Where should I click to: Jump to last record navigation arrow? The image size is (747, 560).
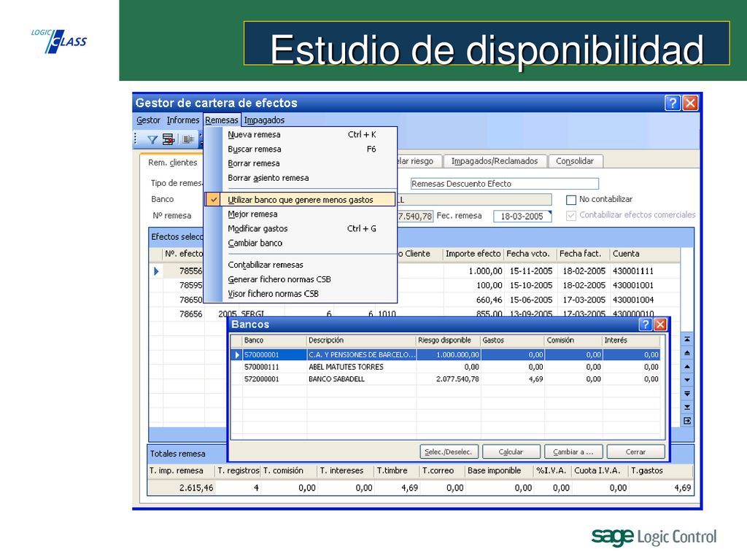pyautogui.click(x=687, y=407)
